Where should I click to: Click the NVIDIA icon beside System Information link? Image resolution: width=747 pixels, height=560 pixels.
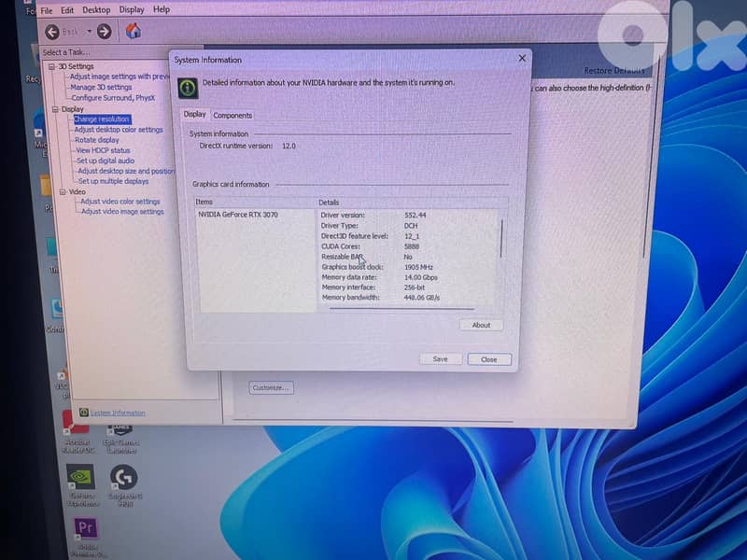point(84,413)
